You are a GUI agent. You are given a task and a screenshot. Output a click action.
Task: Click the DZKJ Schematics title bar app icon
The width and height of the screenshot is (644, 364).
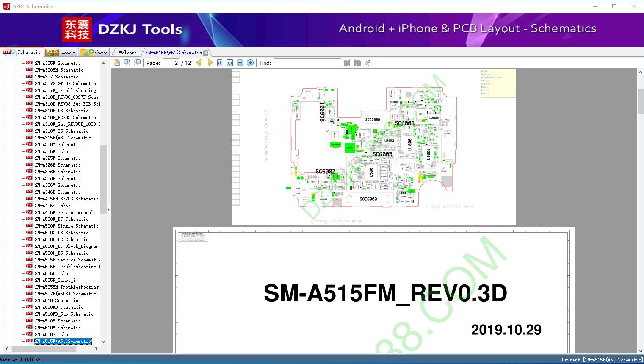point(7,6)
